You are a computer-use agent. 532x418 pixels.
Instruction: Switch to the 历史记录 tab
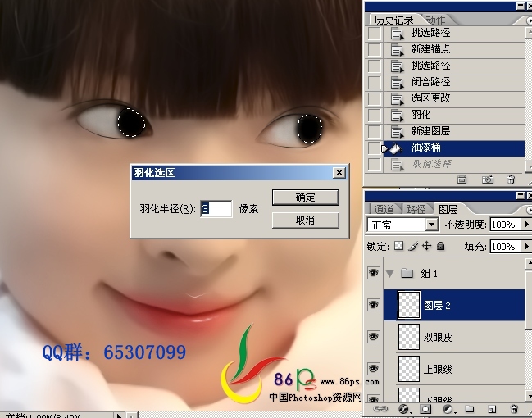pos(393,20)
